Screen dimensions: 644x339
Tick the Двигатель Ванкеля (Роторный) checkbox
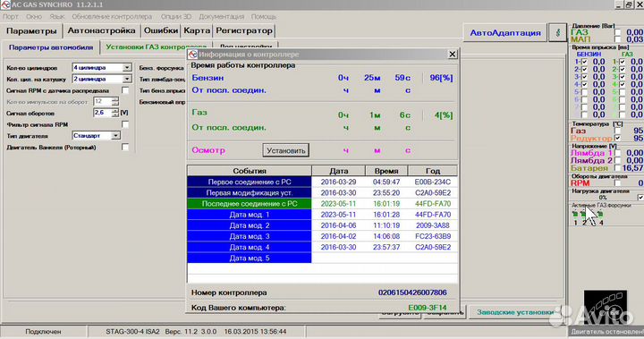pos(125,147)
